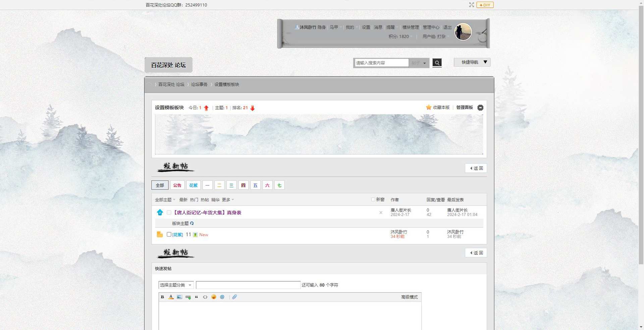Expand the 全部主题 filter dropdown
644x330 pixels.
tap(165, 200)
